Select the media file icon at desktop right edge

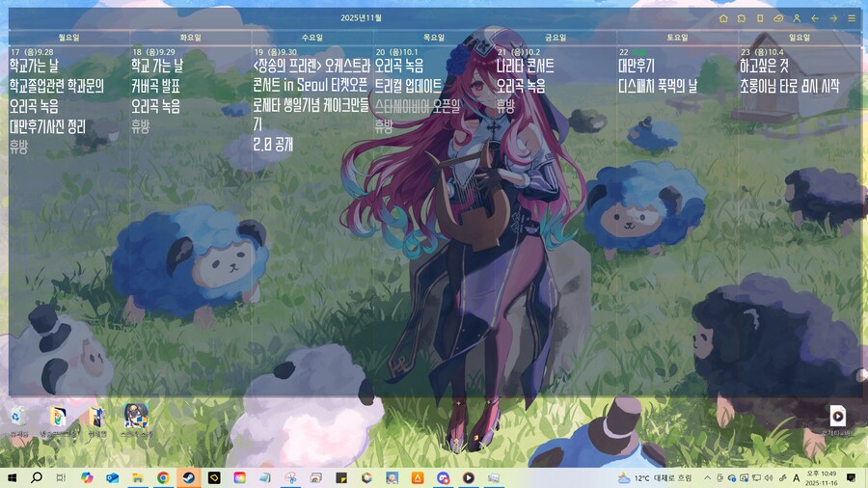[x=837, y=420]
